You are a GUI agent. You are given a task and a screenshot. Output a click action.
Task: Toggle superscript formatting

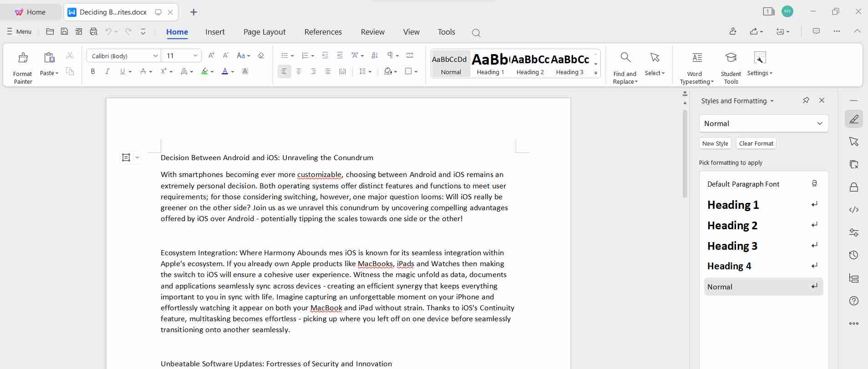click(163, 71)
